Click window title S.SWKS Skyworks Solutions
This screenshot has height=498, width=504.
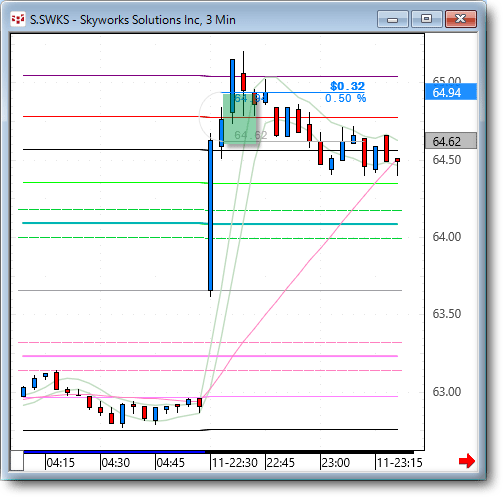pyautogui.click(x=133, y=20)
